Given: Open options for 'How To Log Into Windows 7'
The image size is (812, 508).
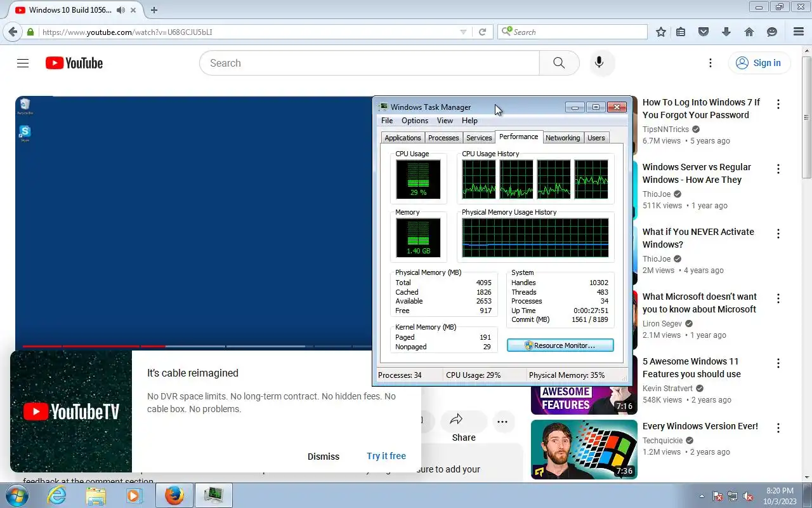Looking at the screenshot, I should [x=778, y=104].
